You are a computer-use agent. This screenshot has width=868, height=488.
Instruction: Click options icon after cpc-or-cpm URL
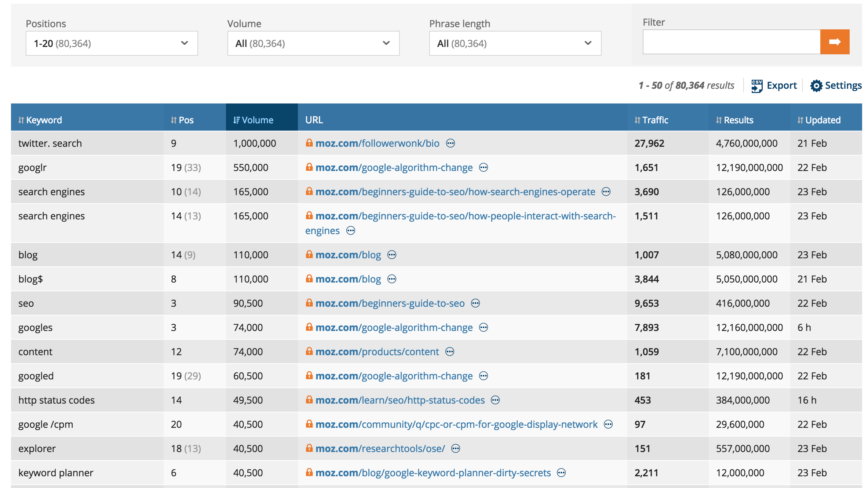608,424
